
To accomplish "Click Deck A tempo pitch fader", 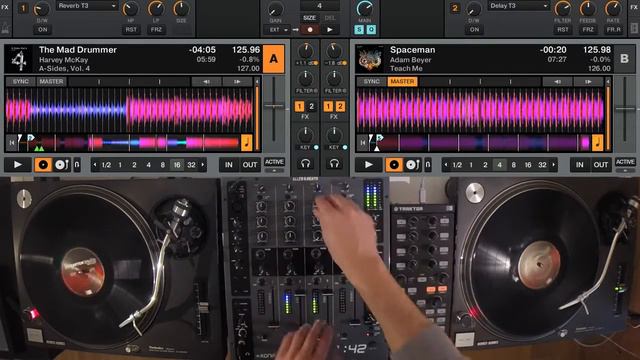I will [x=274, y=106].
